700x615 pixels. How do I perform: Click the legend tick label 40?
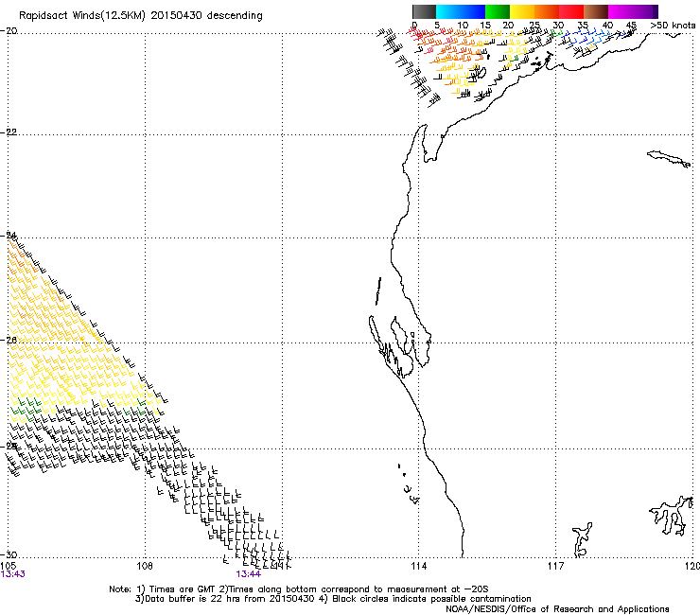click(x=607, y=25)
